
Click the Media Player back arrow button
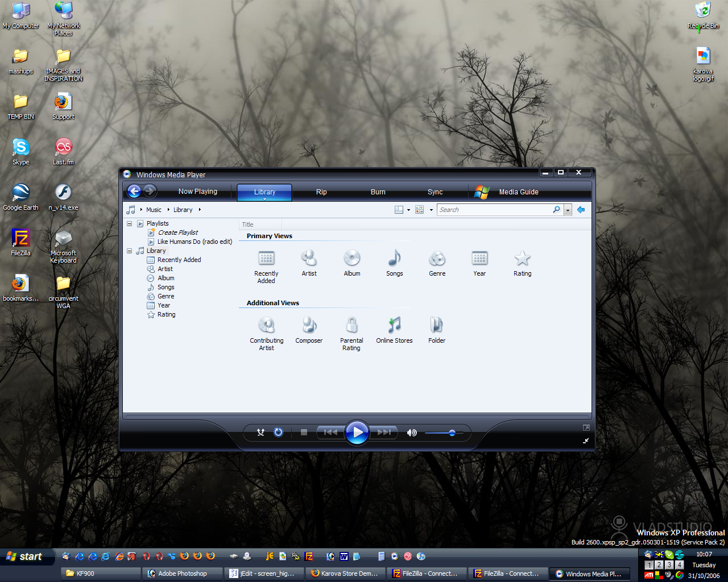coord(134,192)
